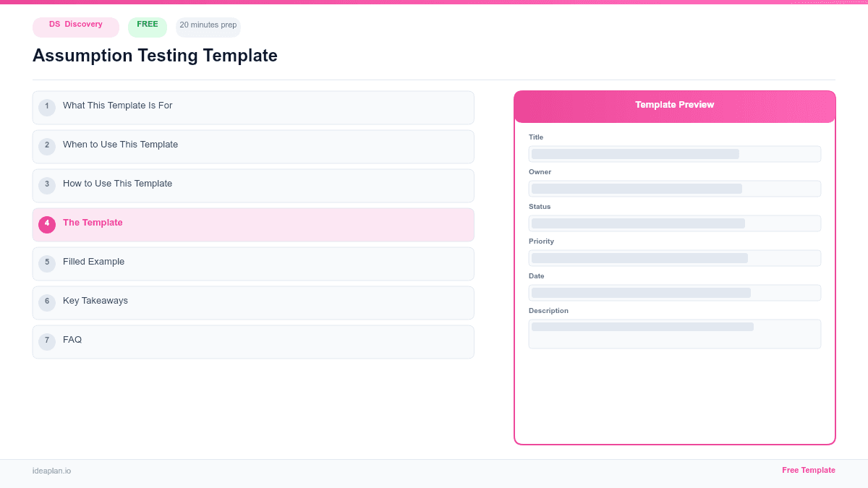
Task: Open the 'What This Template Is For' section
Action: click(x=118, y=107)
